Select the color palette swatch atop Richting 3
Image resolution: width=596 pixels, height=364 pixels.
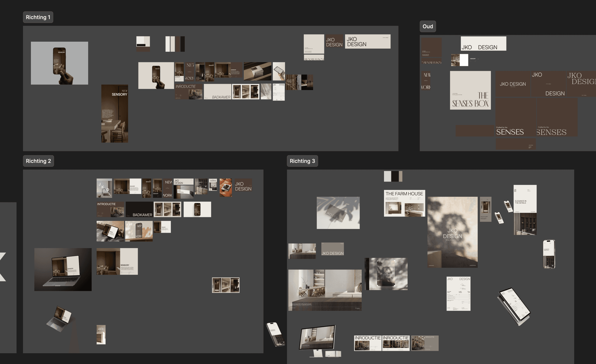(x=393, y=176)
